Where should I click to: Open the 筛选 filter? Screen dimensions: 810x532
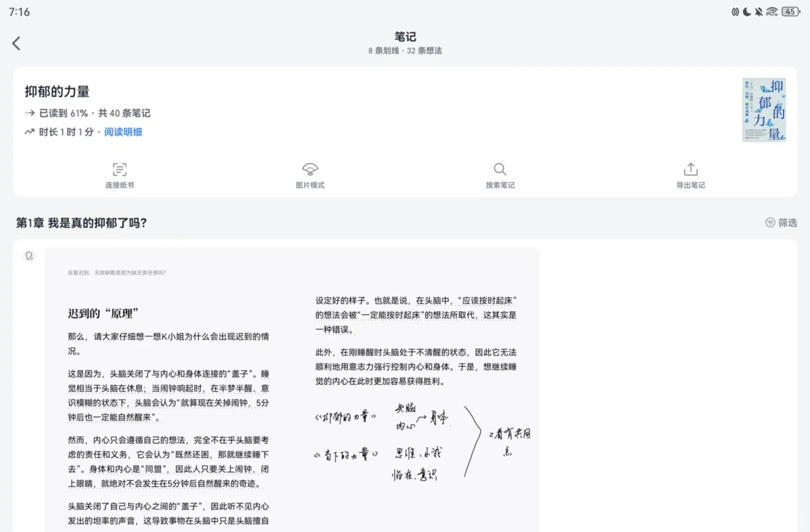pos(781,223)
